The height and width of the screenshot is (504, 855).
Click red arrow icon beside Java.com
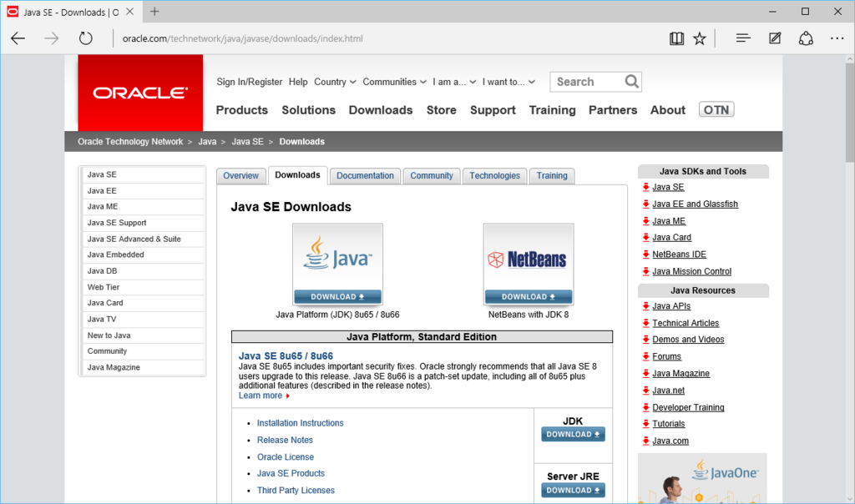tap(645, 441)
